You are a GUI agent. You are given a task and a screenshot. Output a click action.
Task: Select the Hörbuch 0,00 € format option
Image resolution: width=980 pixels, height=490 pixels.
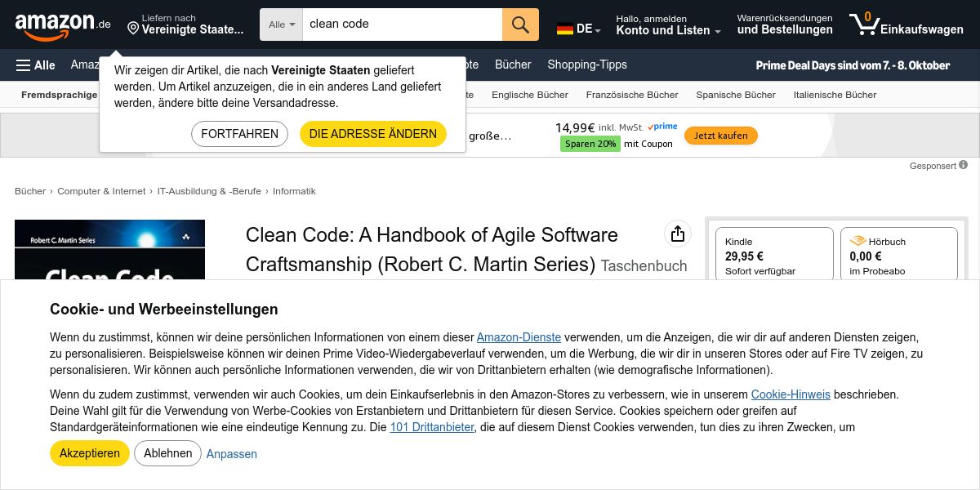pyautogui.click(x=898, y=254)
